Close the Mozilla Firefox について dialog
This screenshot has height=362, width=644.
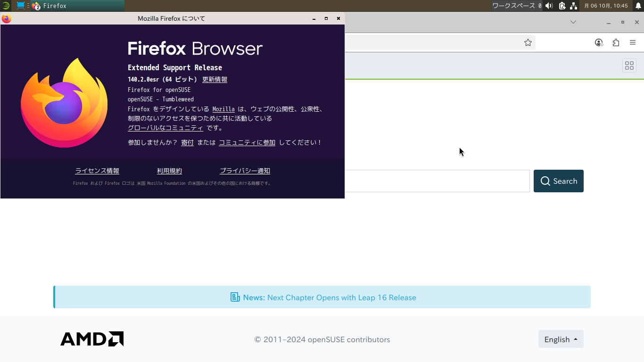339,18
